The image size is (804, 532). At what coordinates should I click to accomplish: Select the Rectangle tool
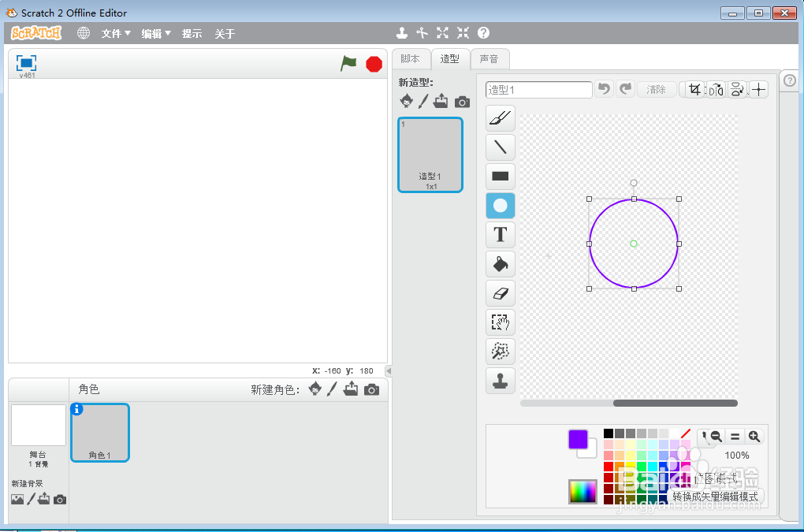500,177
